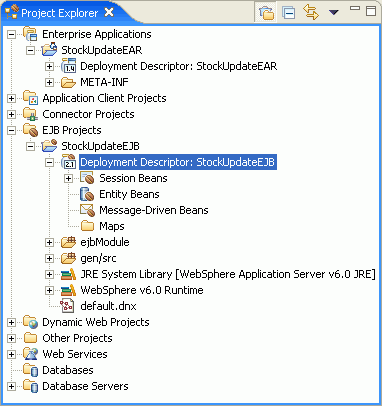Click the Web Services icon

[30, 354]
